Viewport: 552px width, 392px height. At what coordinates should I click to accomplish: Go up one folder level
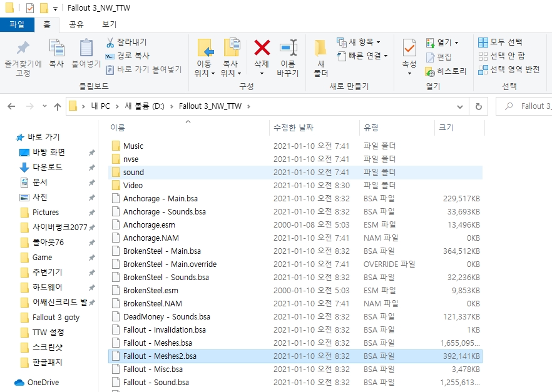[58, 106]
